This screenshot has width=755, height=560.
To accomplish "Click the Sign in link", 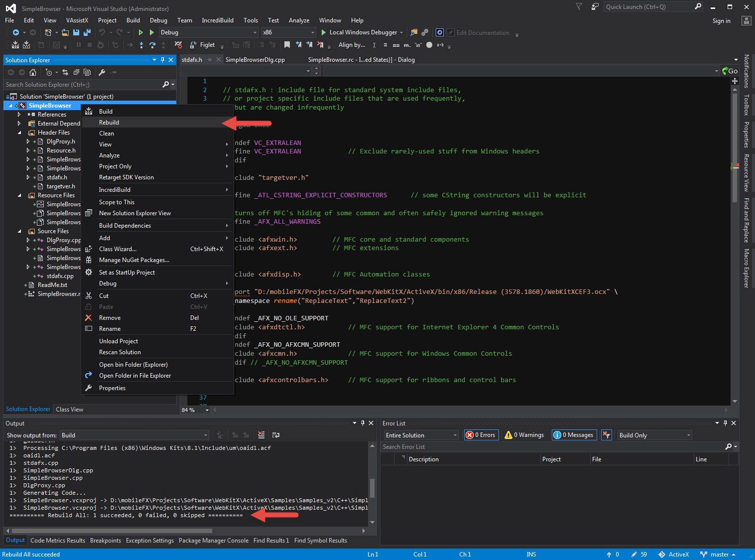I will (x=721, y=21).
